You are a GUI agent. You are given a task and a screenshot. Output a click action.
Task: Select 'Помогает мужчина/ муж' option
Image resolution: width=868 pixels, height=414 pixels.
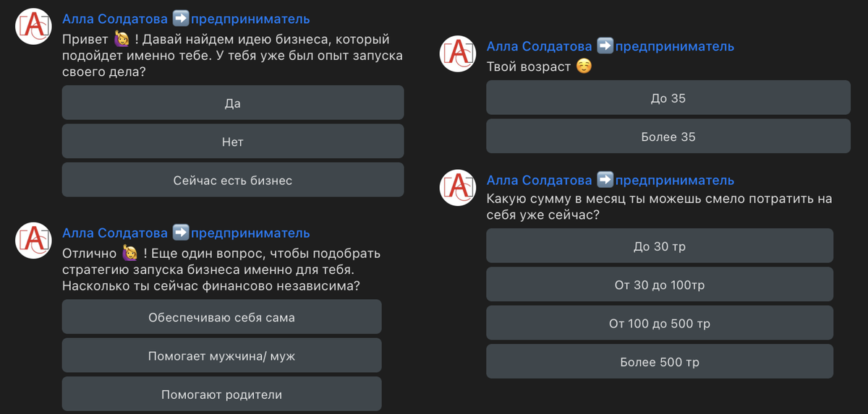coord(221,355)
